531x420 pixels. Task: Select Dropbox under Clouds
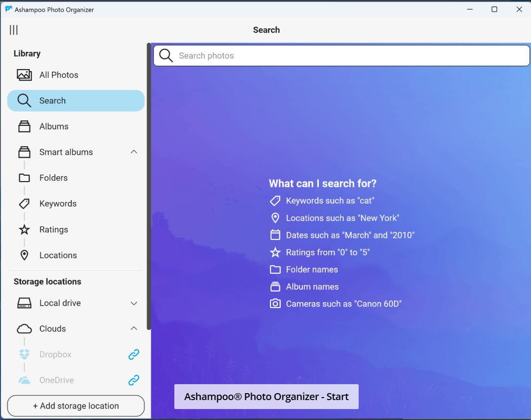(55, 354)
